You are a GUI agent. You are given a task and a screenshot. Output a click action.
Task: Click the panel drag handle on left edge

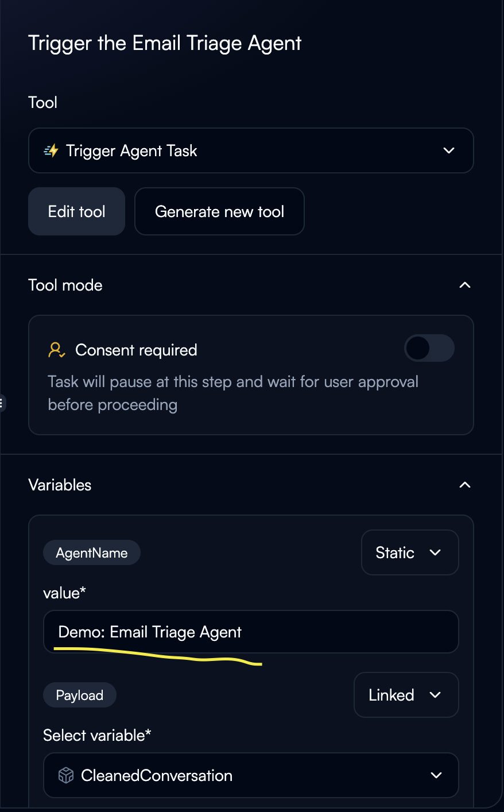(x=2, y=403)
